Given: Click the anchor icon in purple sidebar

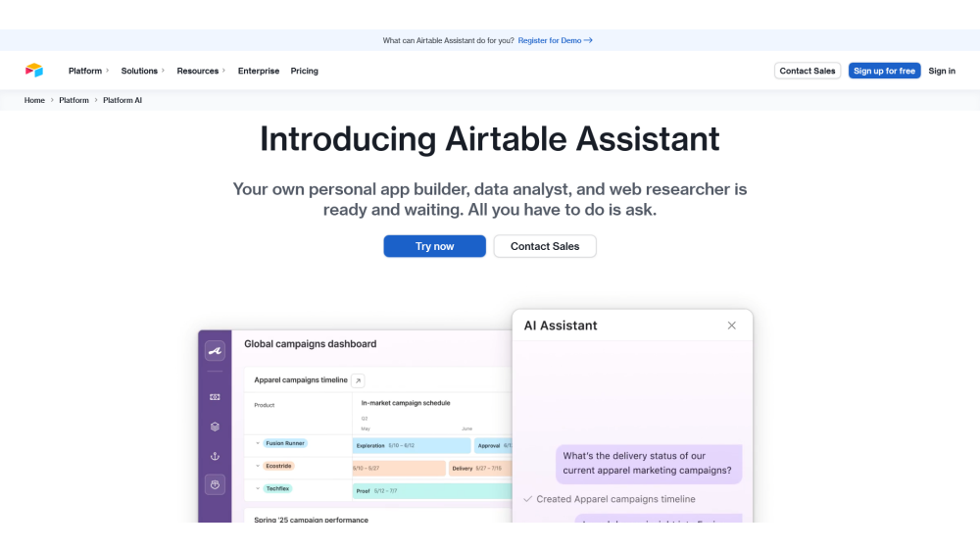Looking at the screenshot, I should pos(215,456).
